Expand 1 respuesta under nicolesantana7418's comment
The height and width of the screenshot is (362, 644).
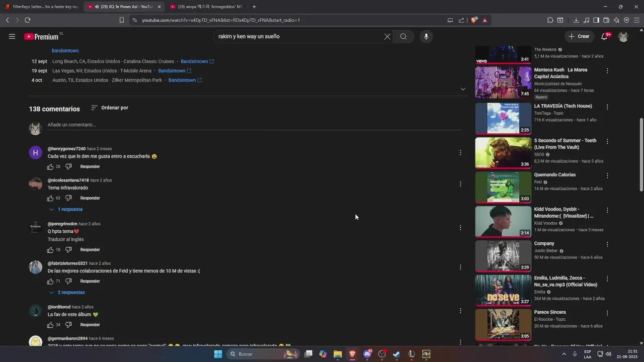coord(66,209)
